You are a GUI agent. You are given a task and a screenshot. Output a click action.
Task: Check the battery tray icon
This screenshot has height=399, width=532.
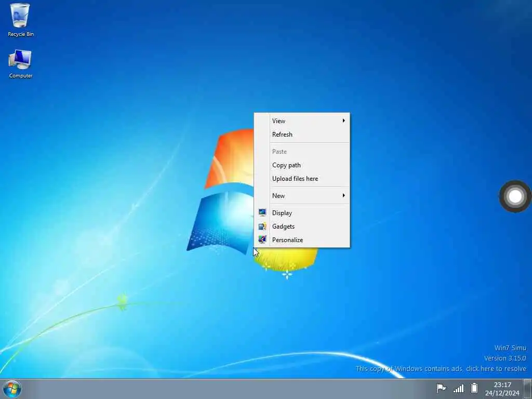pyautogui.click(x=474, y=388)
